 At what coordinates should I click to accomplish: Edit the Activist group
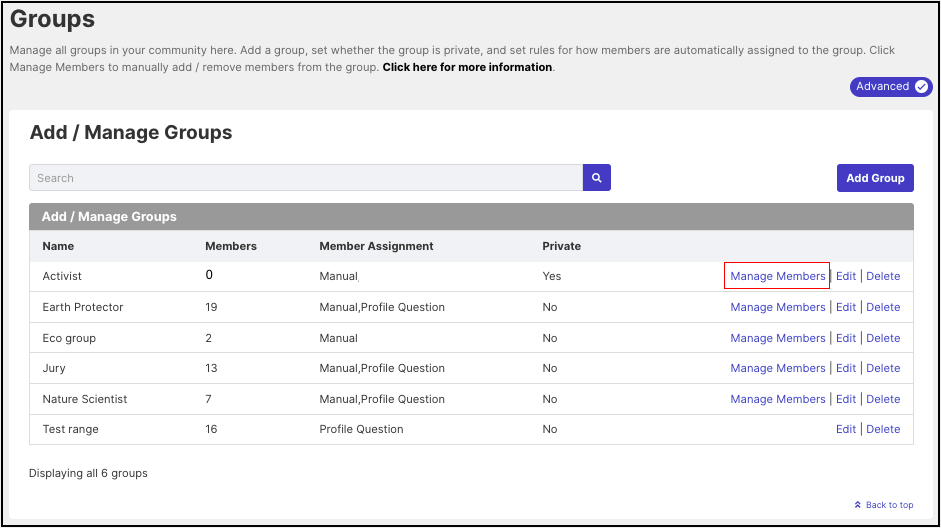pos(846,276)
